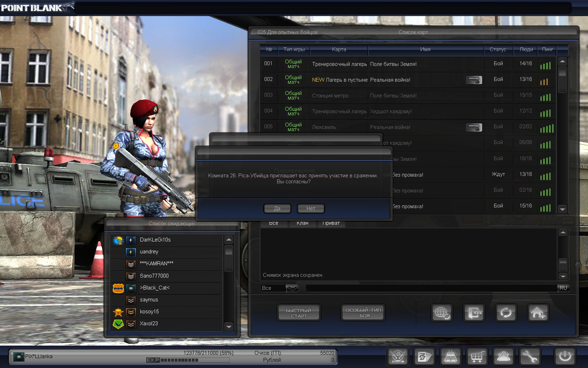Open the Особый тип боя button
Image resolution: width=588 pixels, height=368 pixels.
363,312
